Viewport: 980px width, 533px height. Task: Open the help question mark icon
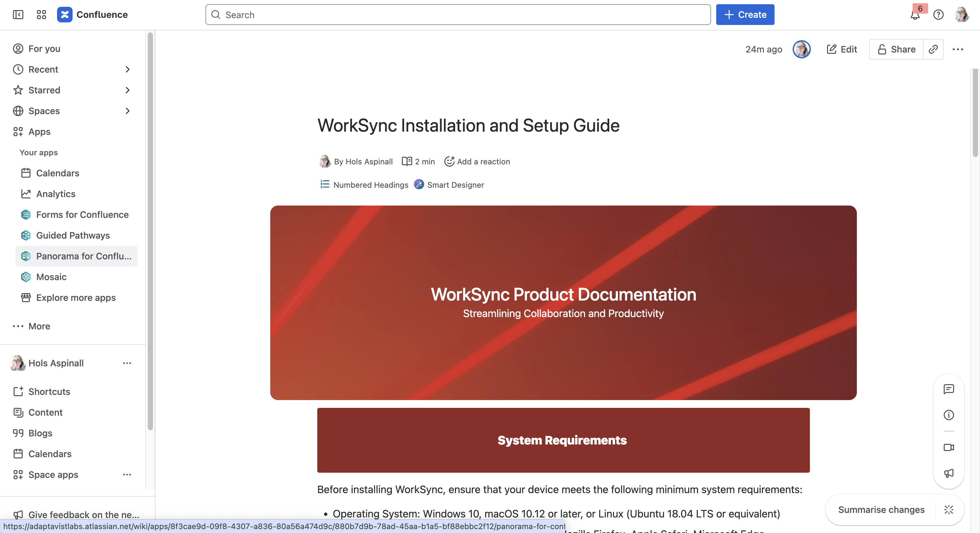[938, 15]
